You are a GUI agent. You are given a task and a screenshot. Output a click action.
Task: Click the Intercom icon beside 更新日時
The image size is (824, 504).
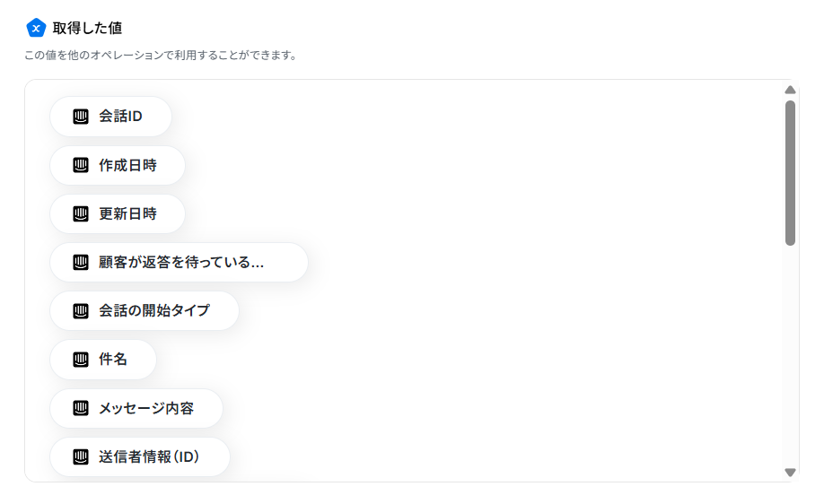(81, 213)
